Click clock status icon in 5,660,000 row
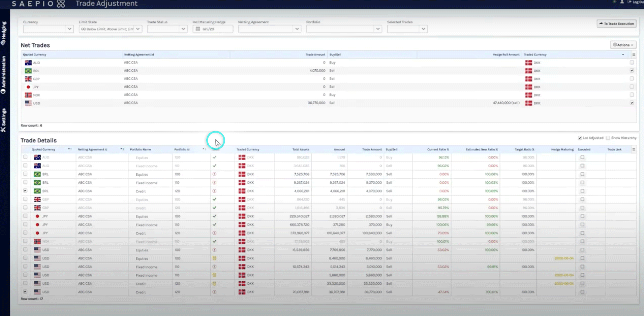The height and width of the screenshot is (316, 644). click(214, 275)
